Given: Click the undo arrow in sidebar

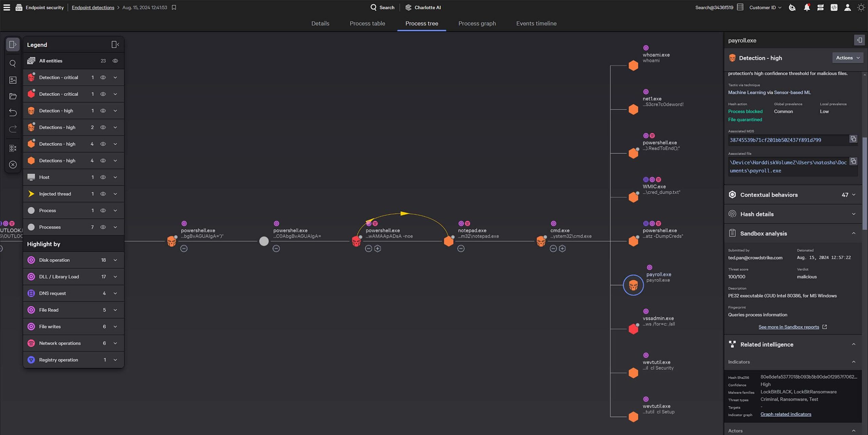Looking at the screenshot, I should 13,112.
